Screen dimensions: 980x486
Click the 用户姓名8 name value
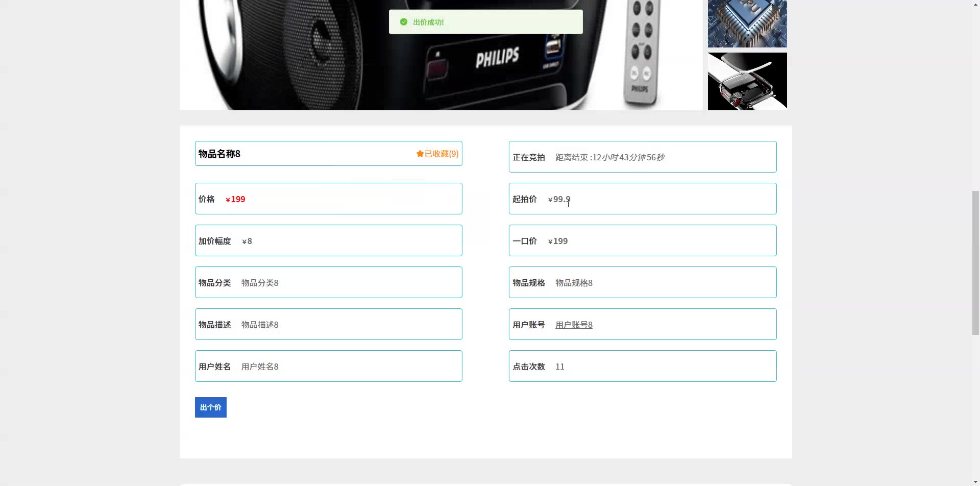tap(260, 367)
